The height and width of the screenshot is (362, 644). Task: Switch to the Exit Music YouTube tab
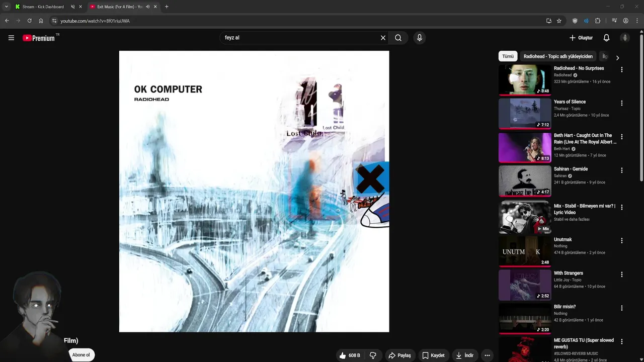119,7
